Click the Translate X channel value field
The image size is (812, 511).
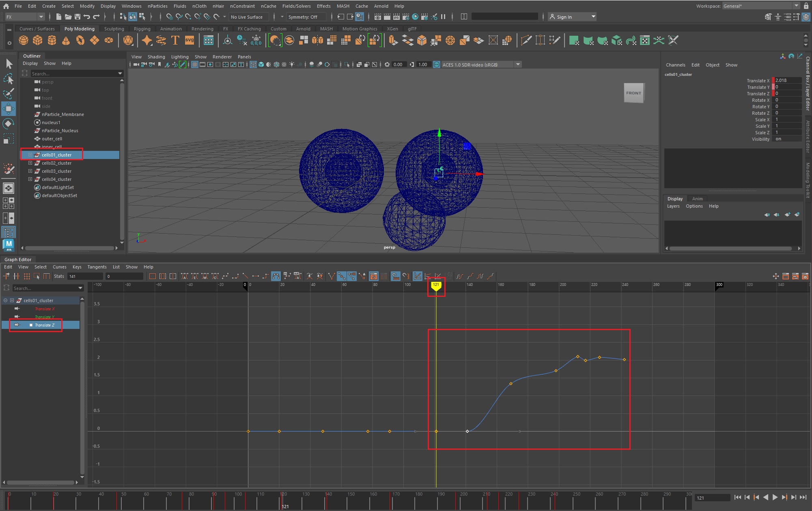pyautogui.click(x=786, y=80)
